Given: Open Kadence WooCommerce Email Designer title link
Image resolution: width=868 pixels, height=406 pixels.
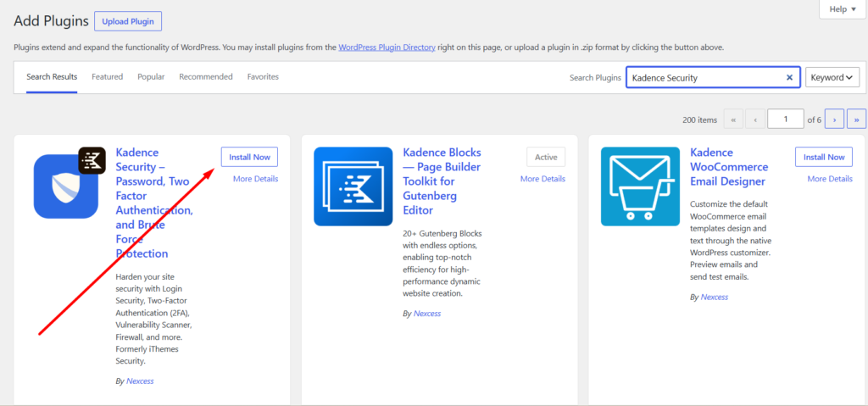Looking at the screenshot, I should (729, 167).
